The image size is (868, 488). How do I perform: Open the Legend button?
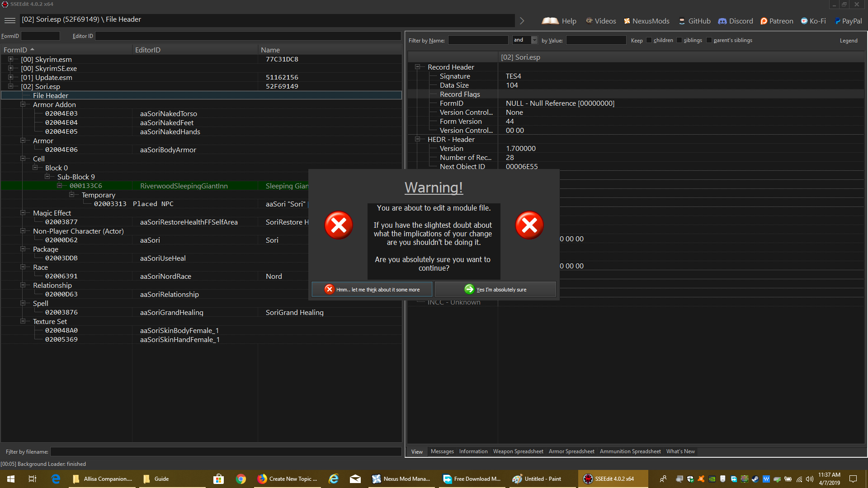[849, 41]
